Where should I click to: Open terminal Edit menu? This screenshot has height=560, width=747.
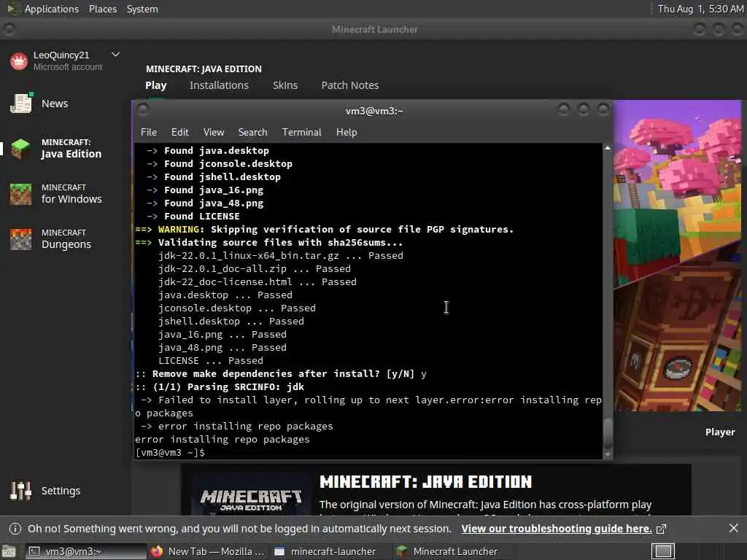pos(180,132)
